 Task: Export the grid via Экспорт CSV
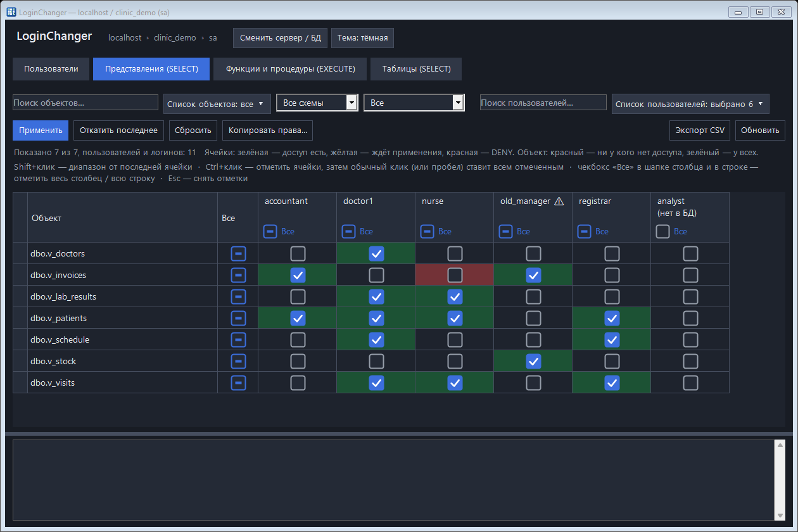point(700,130)
